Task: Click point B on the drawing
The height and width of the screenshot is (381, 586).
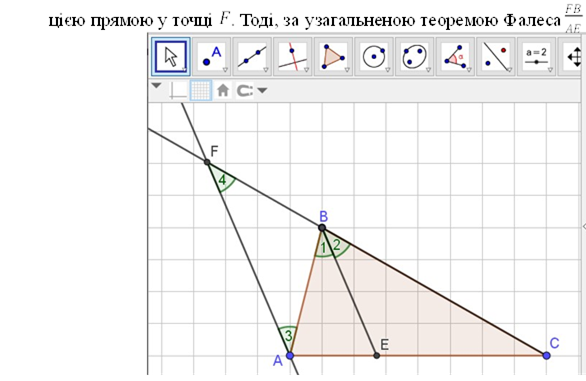Action: (322, 227)
